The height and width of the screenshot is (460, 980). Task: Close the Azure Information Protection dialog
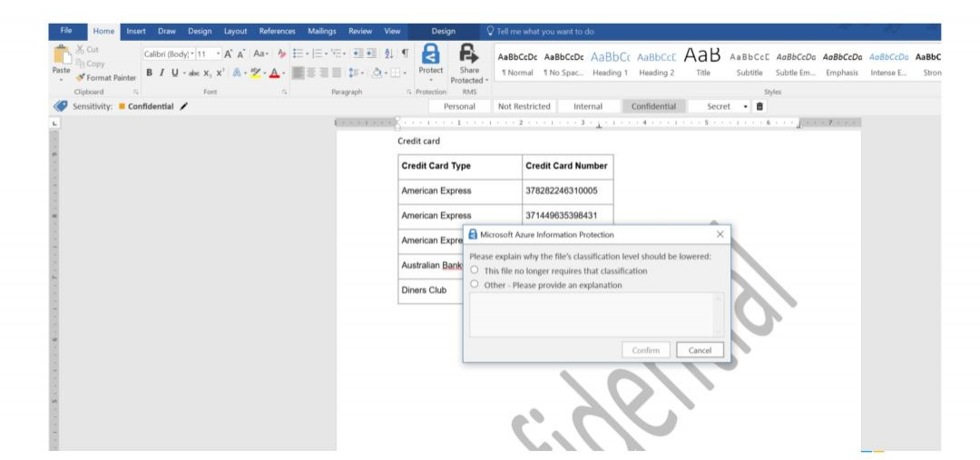click(x=720, y=234)
